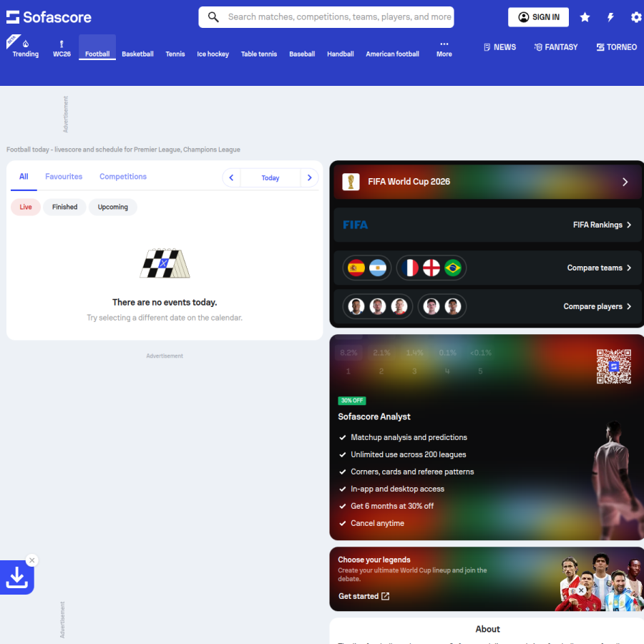Screen dimensions: 644x644
Task: Expand FIFA World Cup 2026 chevron
Action: pyautogui.click(x=625, y=182)
